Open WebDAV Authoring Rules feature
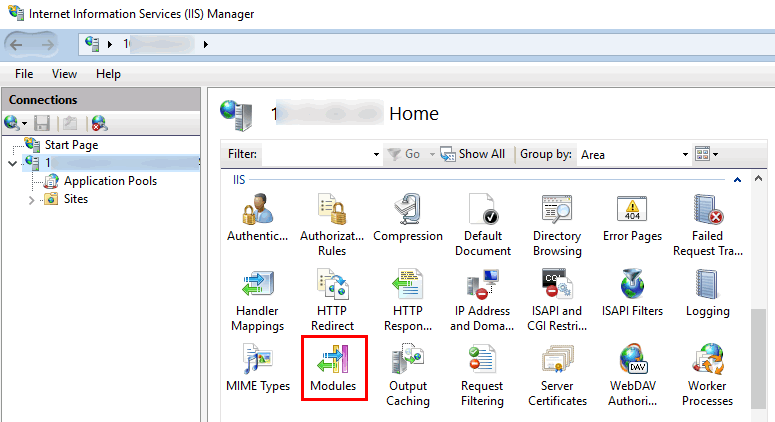Screen dimensions: 775x422 (x=632, y=375)
